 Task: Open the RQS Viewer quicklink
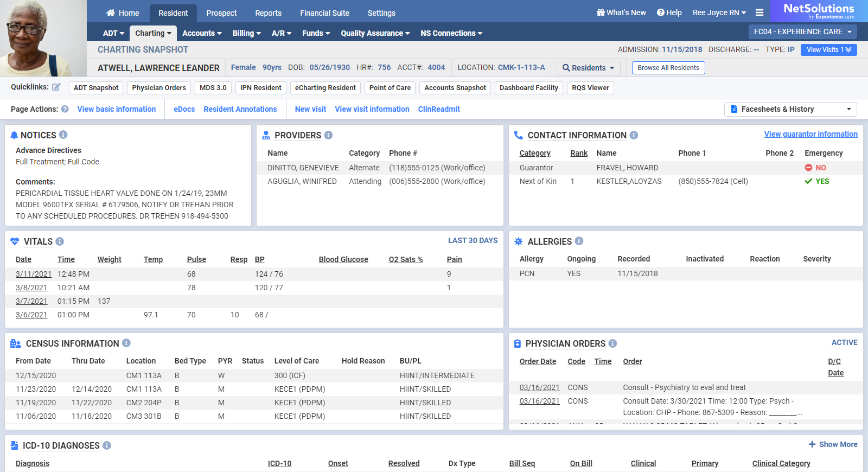(591, 88)
